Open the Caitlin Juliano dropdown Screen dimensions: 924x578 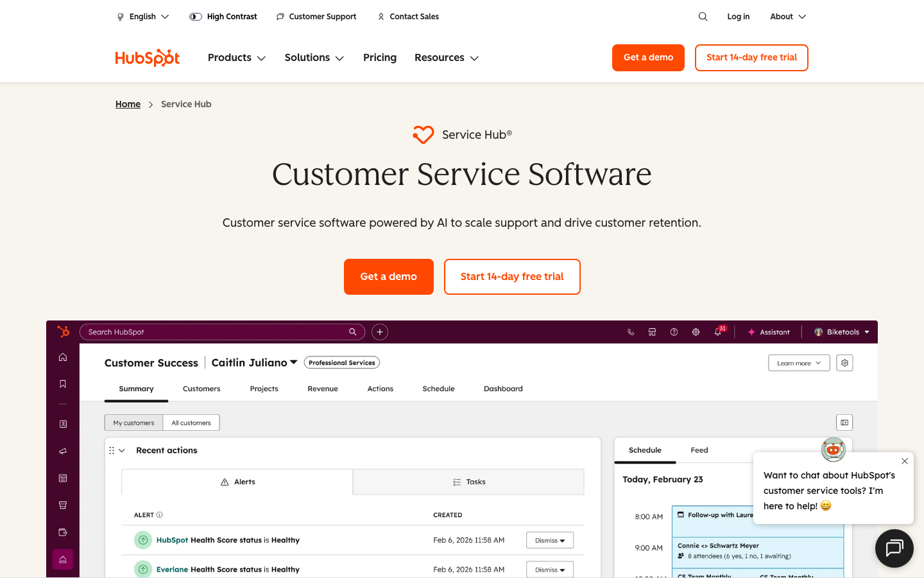coord(255,363)
